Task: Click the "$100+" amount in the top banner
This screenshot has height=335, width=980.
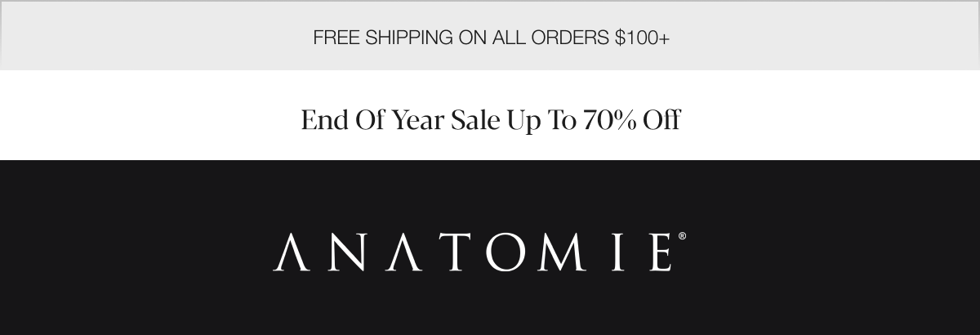Action: pos(643,38)
